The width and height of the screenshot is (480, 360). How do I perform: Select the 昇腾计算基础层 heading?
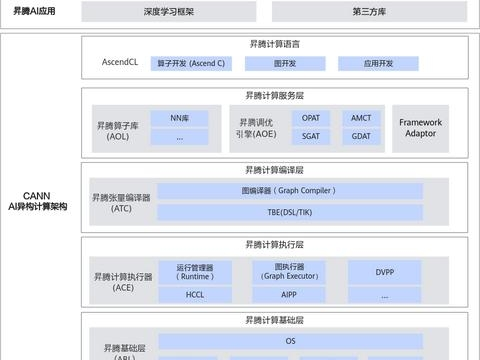(x=275, y=320)
